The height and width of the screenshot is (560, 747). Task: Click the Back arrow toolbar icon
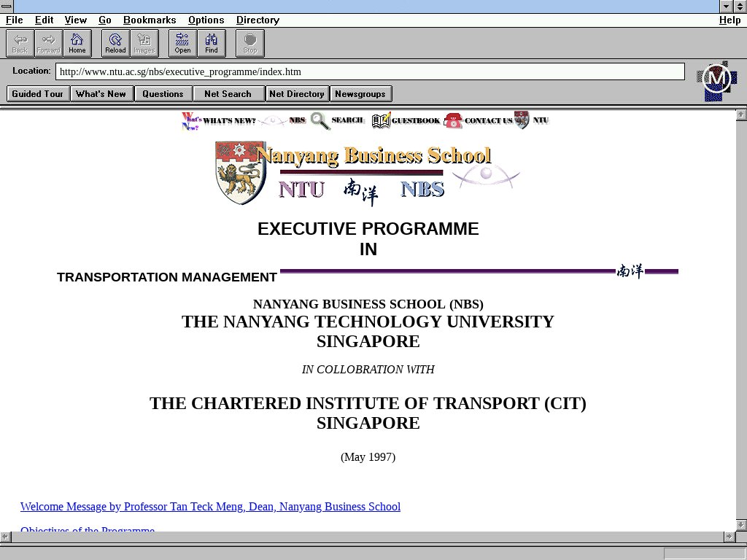pos(20,43)
